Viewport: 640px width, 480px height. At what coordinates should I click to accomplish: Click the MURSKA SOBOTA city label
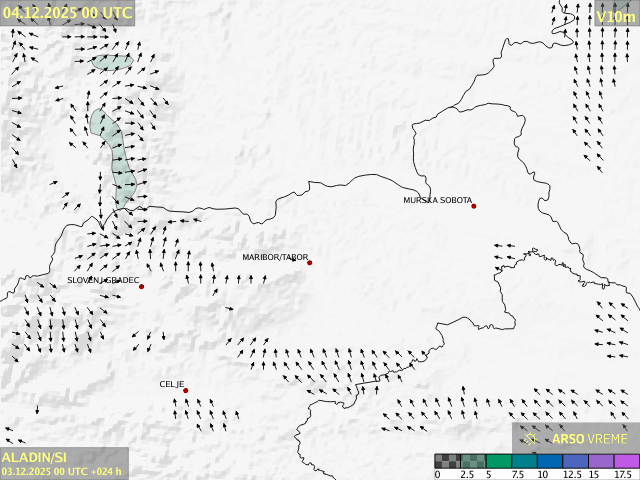(x=437, y=201)
